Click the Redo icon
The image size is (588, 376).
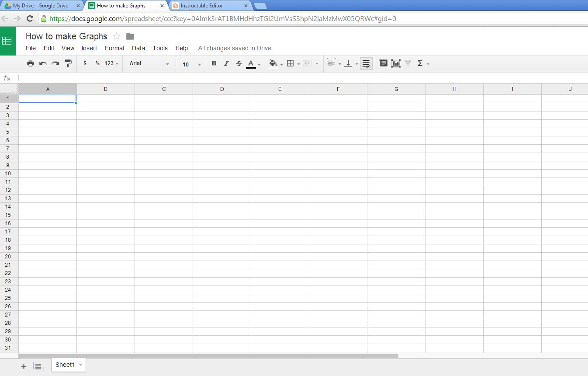[x=55, y=63]
